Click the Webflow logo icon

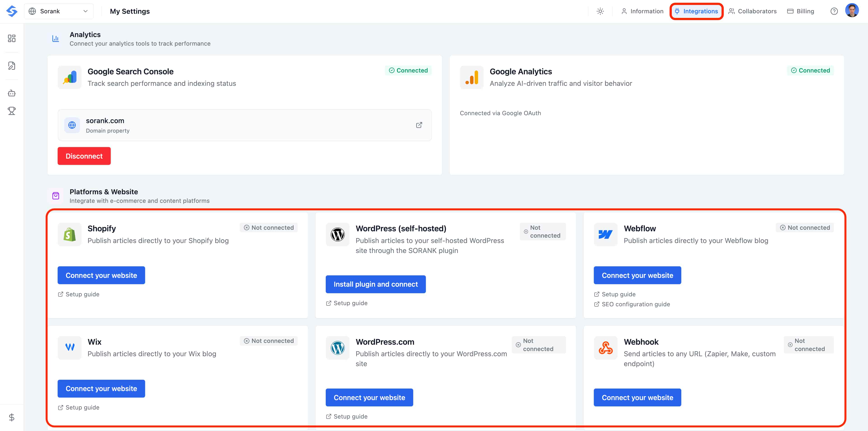[x=605, y=234]
